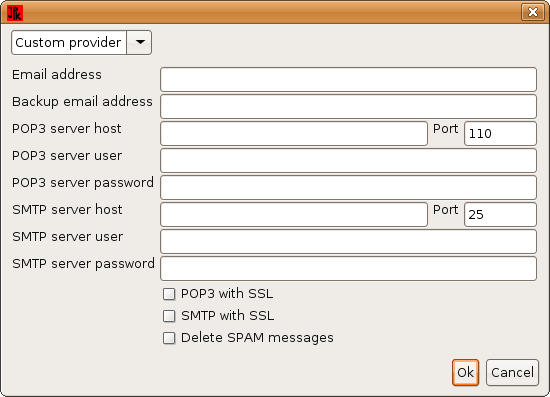
Task: Click the POP3 server password field
Action: coord(348,187)
